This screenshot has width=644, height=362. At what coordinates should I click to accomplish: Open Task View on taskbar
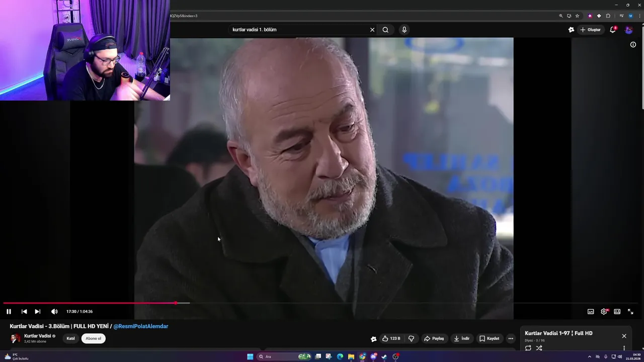[318, 356]
